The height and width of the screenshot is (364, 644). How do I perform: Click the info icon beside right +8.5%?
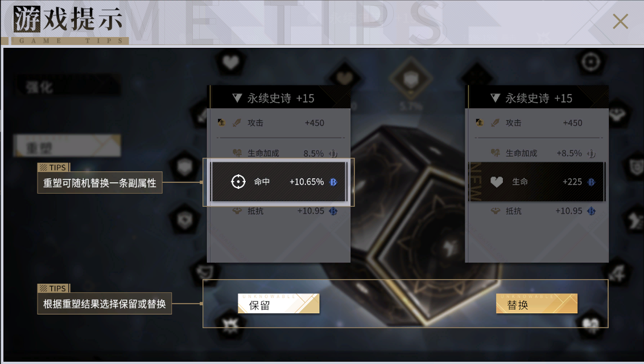coord(591,153)
